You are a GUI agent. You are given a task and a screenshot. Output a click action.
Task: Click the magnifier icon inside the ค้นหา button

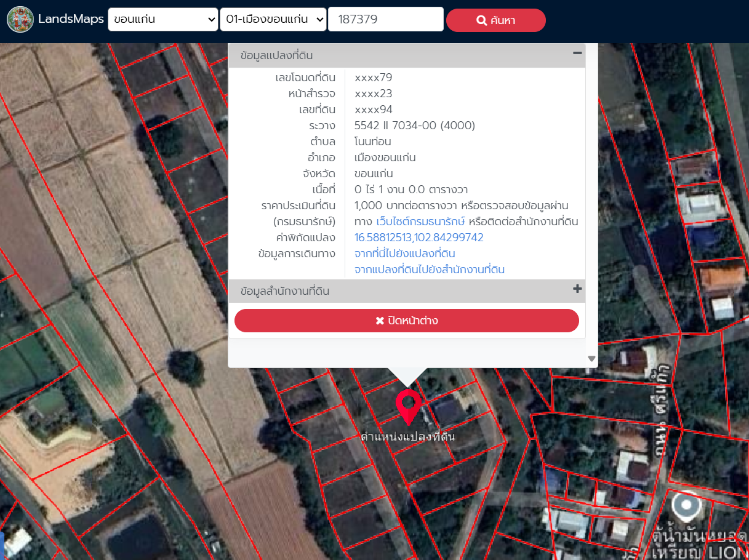pyautogui.click(x=481, y=20)
